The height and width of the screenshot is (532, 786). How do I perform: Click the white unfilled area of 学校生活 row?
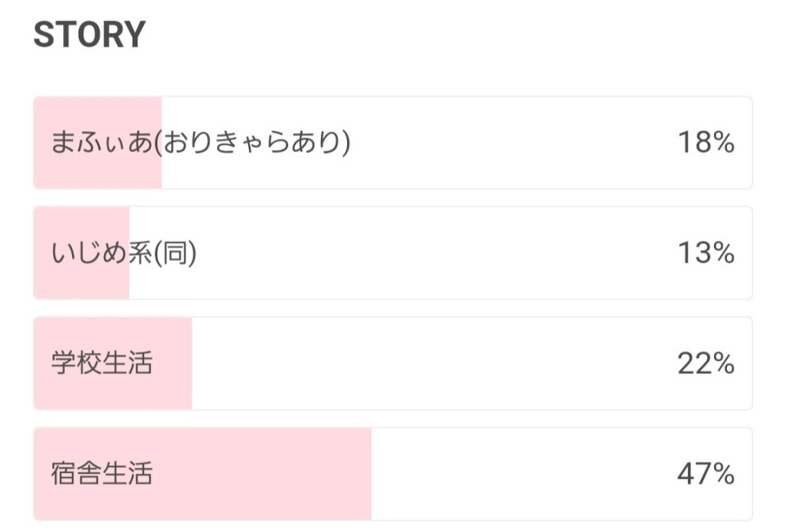pos(472,363)
